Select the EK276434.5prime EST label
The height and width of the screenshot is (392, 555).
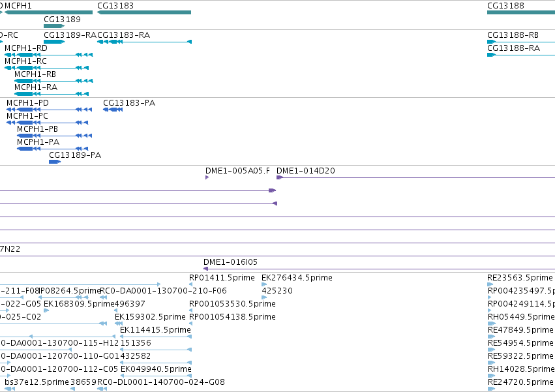point(297,278)
